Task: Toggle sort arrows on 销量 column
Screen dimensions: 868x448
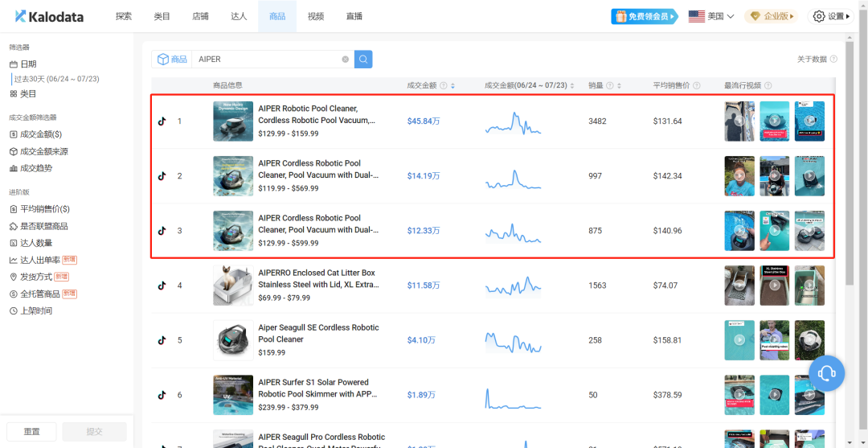Action: click(x=619, y=86)
